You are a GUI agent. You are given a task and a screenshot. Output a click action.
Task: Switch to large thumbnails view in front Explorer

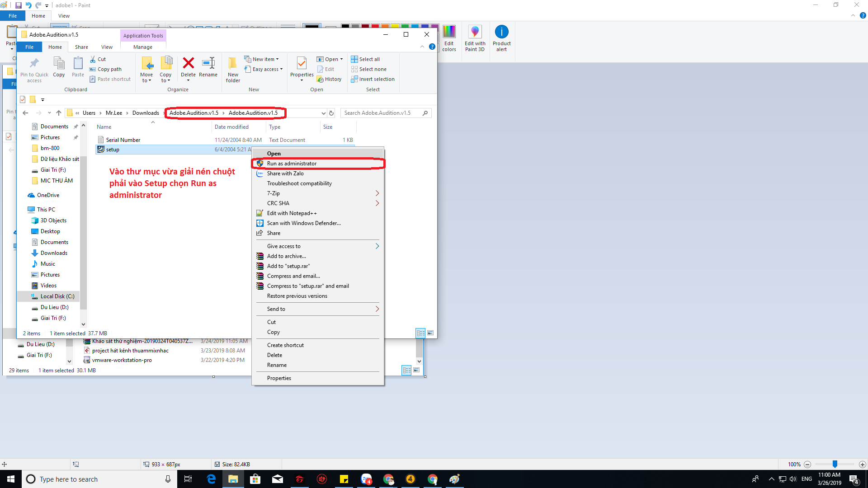tap(430, 333)
